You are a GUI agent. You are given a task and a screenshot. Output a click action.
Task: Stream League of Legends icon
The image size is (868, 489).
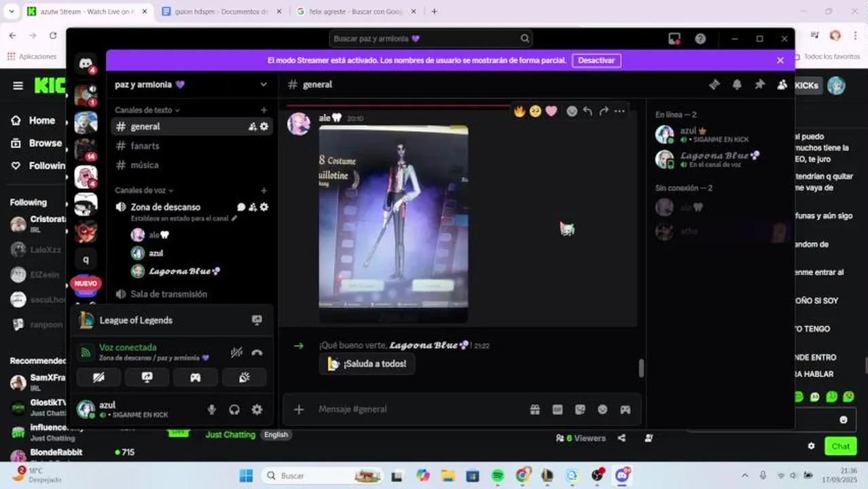click(x=257, y=320)
